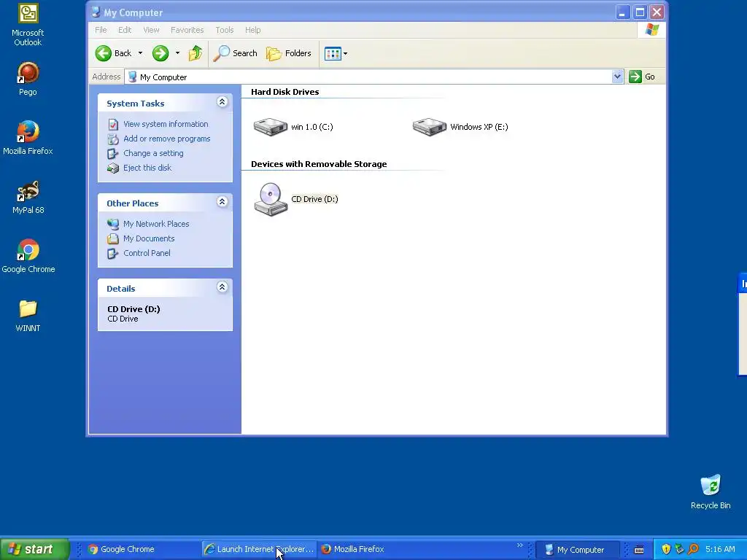747x560 pixels.
Task: Click Google Chrome in the taskbar
Action: [x=122, y=549]
